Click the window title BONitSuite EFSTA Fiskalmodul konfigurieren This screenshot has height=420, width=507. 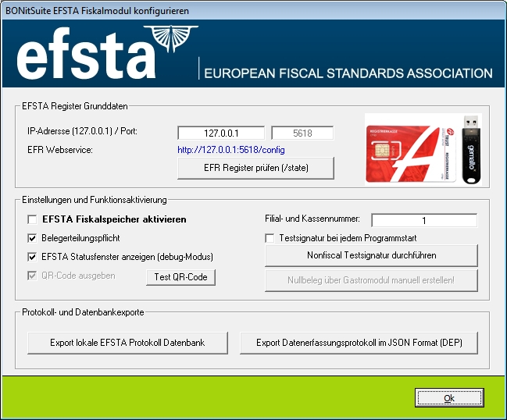(97, 11)
